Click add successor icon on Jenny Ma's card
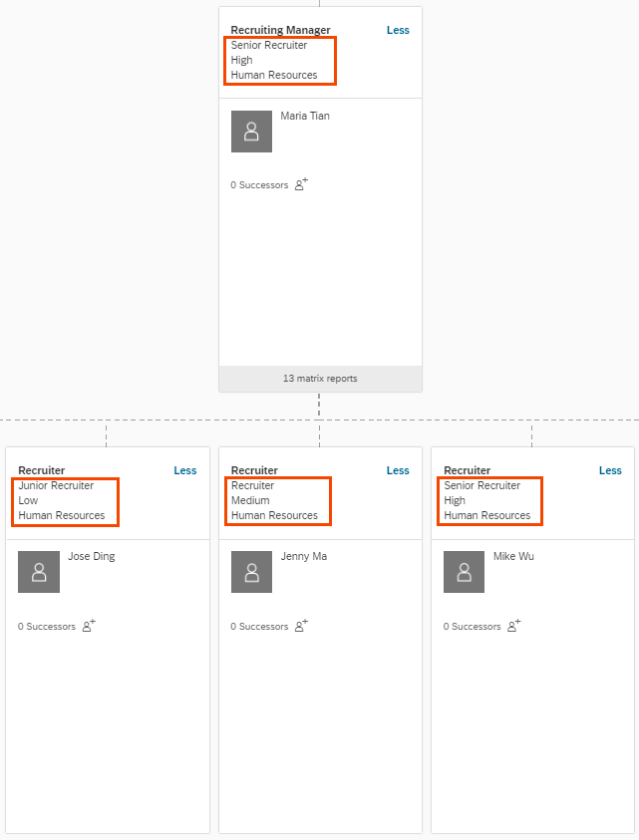Image resolution: width=639 pixels, height=840 pixels. click(x=301, y=626)
